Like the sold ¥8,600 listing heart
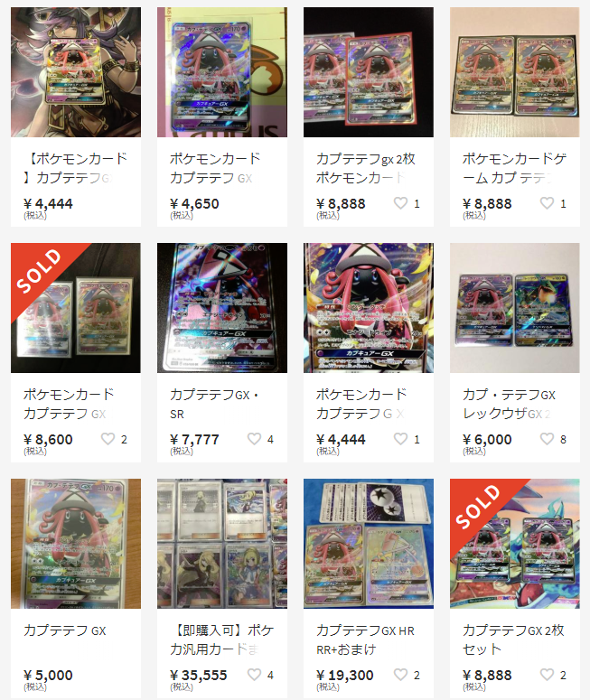 tap(108, 439)
